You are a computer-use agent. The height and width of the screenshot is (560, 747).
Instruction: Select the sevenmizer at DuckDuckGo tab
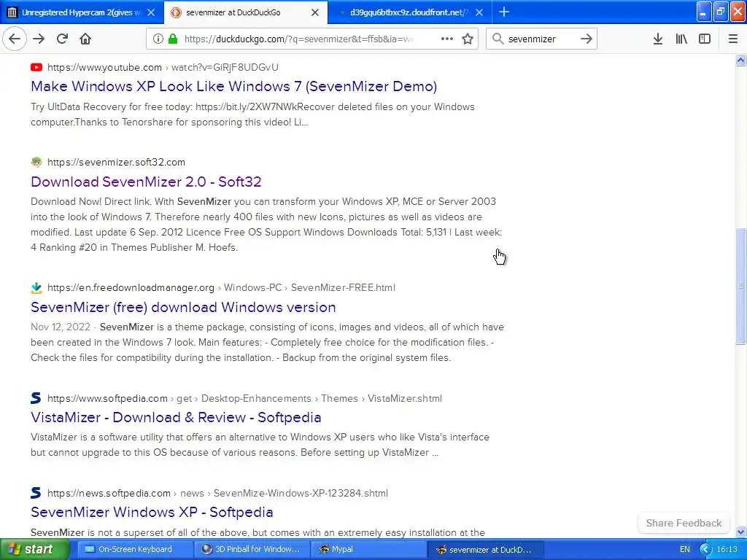(x=245, y=12)
